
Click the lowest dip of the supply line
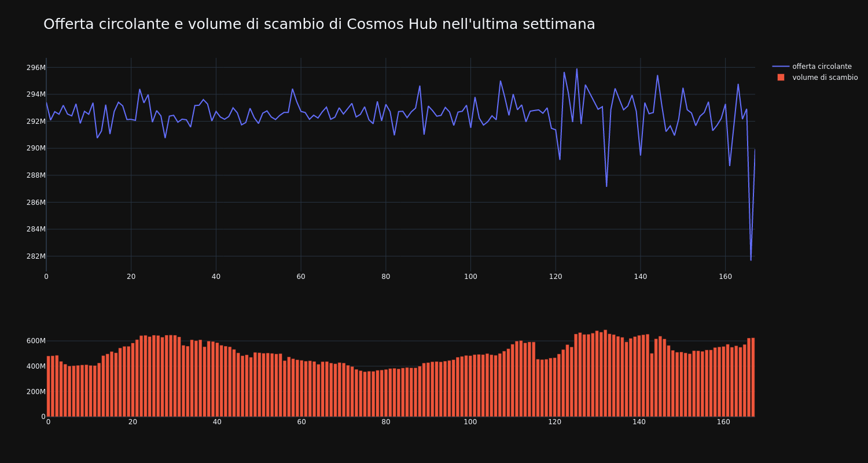click(x=751, y=260)
